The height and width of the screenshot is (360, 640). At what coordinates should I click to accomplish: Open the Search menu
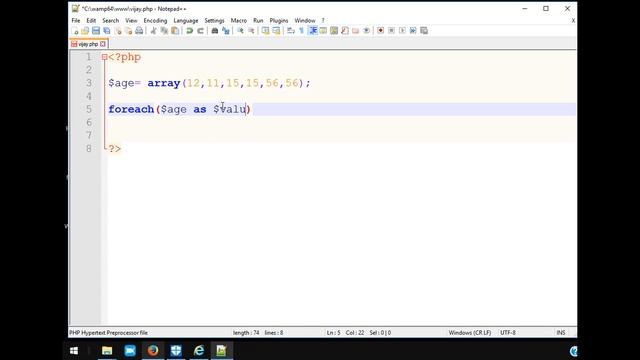pyautogui.click(x=111, y=20)
